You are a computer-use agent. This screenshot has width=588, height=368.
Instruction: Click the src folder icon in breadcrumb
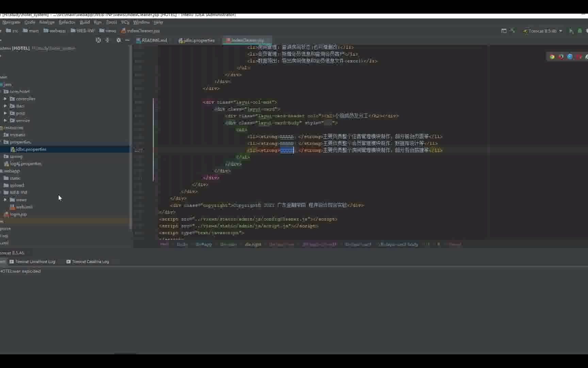click(x=9, y=31)
